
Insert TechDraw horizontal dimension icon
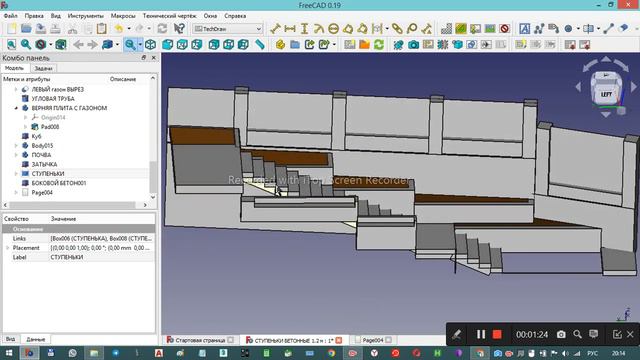290,29
